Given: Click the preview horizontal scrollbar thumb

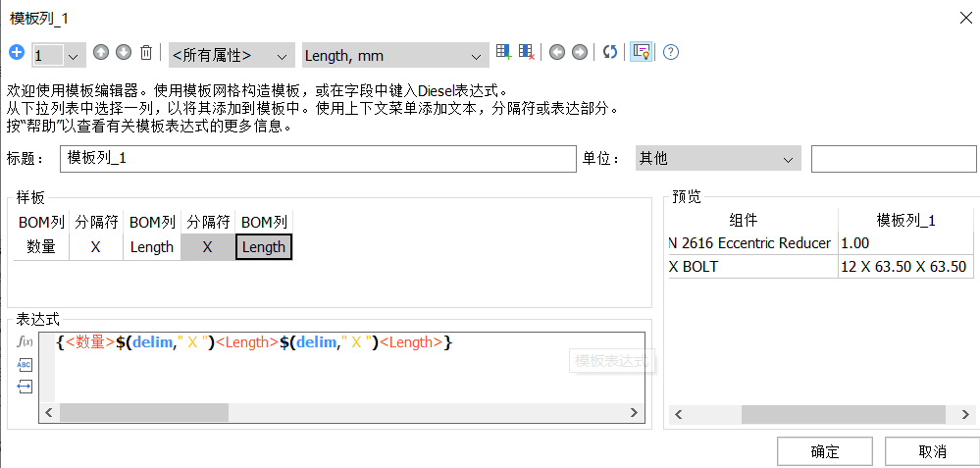Looking at the screenshot, I should [844, 415].
